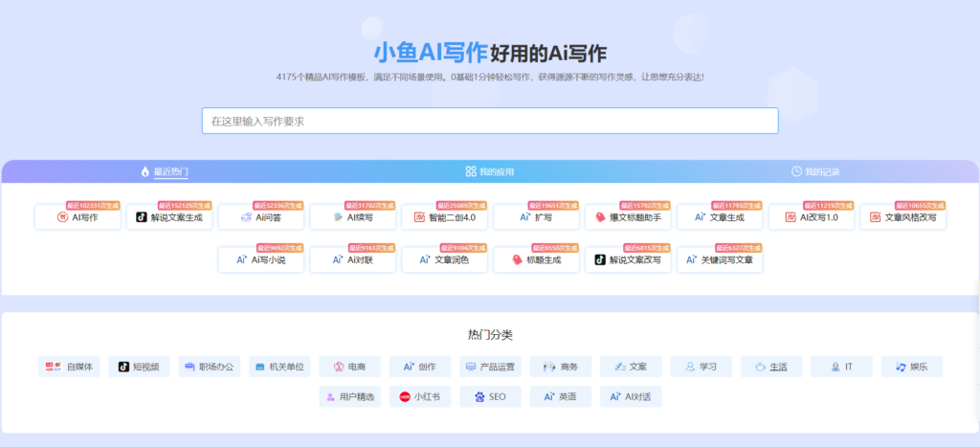Click the TikTok icon on 解说文案生成

click(x=142, y=217)
